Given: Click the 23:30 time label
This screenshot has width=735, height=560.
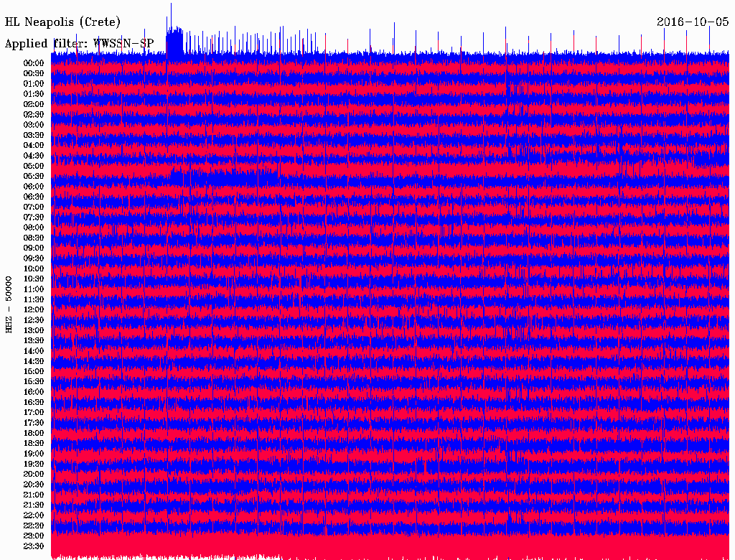Looking at the screenshot, I should coord(34,546).
